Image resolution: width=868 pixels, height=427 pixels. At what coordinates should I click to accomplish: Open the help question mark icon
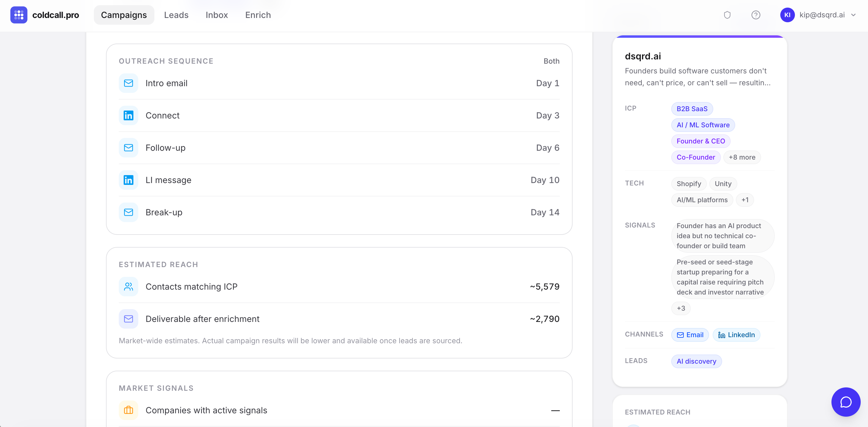tap(755, 15)
